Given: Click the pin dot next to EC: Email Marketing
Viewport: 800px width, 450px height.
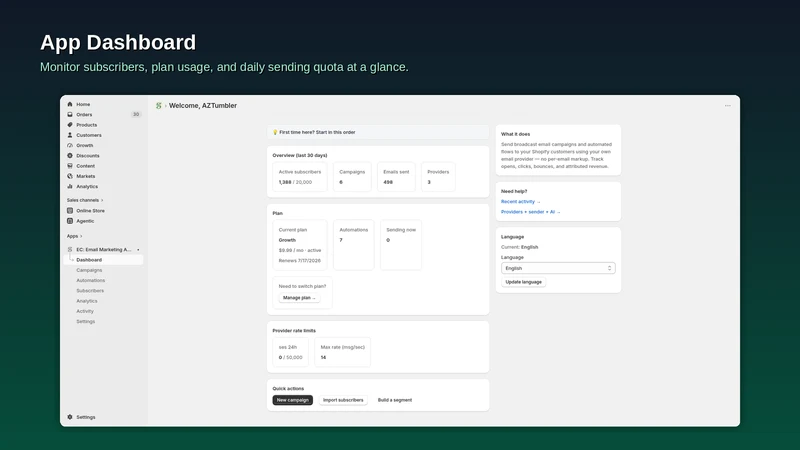Looking at the screenshot, I should 138,249.
